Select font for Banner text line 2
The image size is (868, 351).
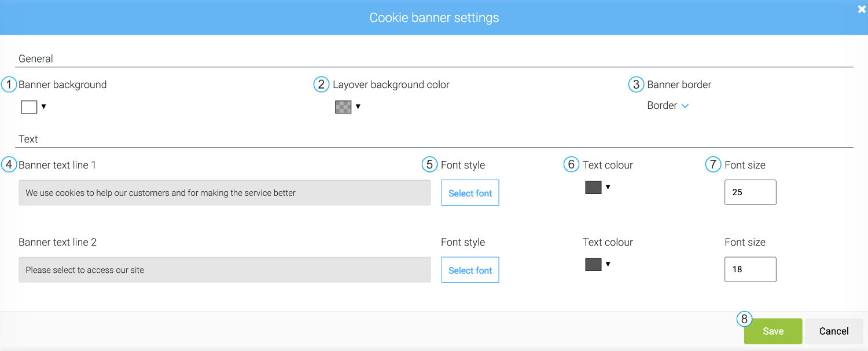[x=470, y=270]
